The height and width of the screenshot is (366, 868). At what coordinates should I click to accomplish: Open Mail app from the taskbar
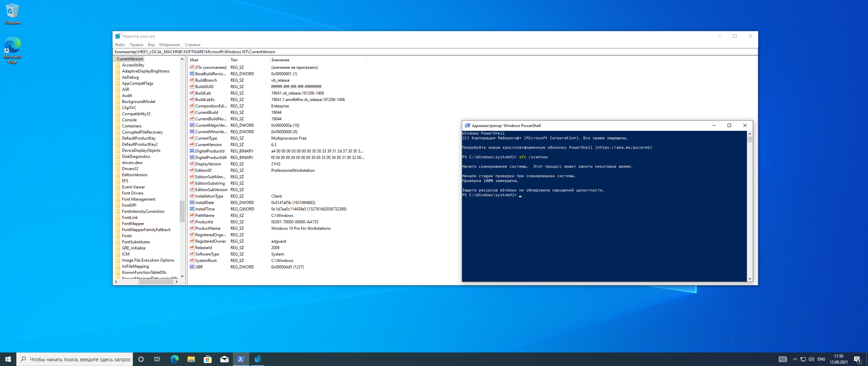coord(224,359)
